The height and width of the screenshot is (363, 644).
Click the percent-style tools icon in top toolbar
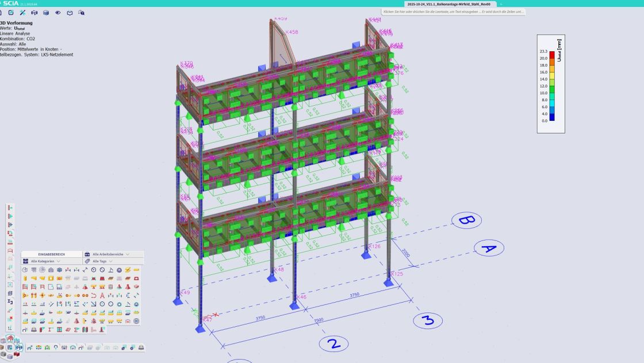point(22,12)
